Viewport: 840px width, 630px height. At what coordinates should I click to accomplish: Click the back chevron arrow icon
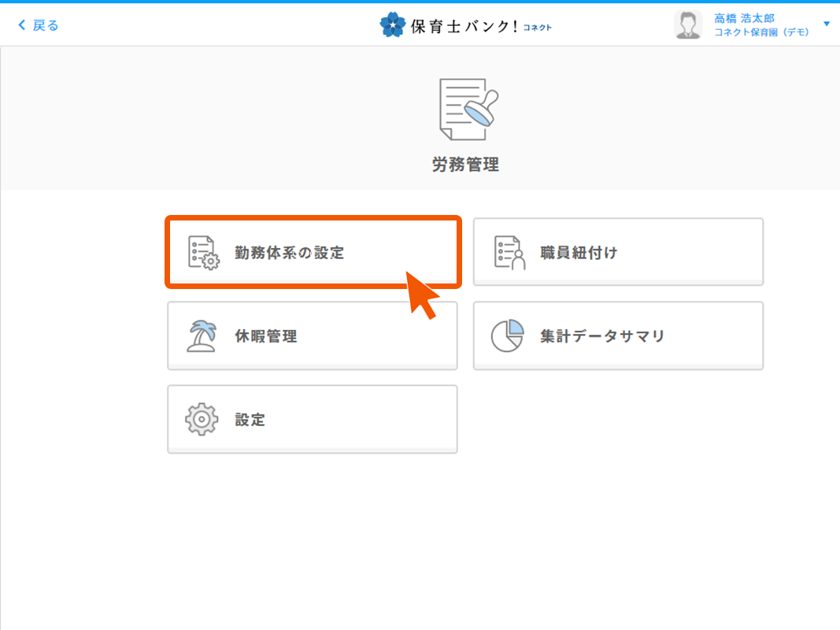(21, 25)
